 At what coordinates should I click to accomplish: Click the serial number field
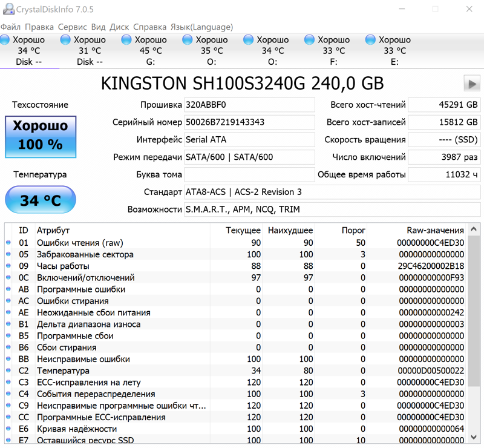(x=249, y=122)
